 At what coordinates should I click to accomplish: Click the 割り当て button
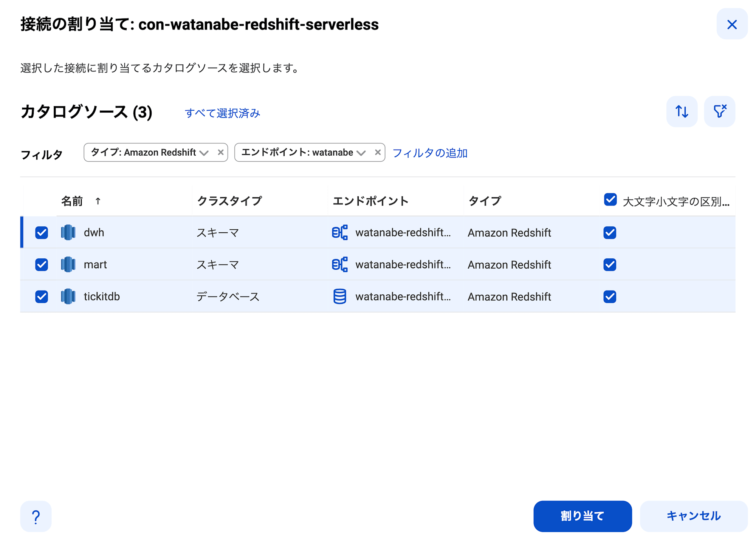[x=582, y=516]
